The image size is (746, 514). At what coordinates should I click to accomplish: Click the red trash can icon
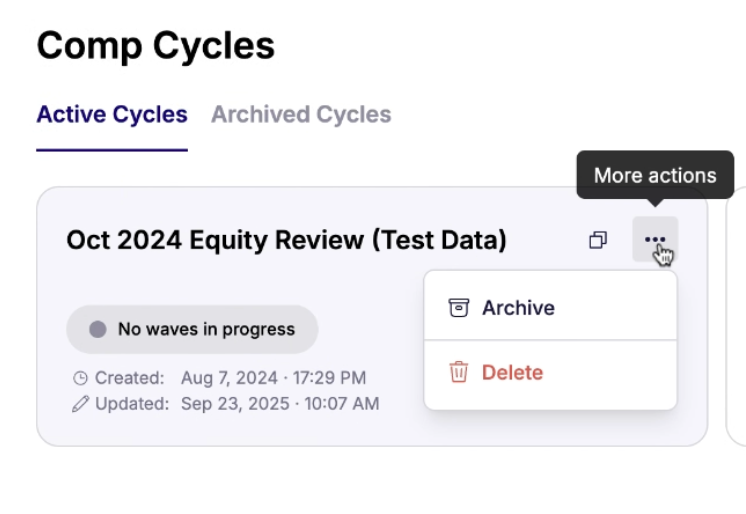pyautogui.click(x=459, y=372)
